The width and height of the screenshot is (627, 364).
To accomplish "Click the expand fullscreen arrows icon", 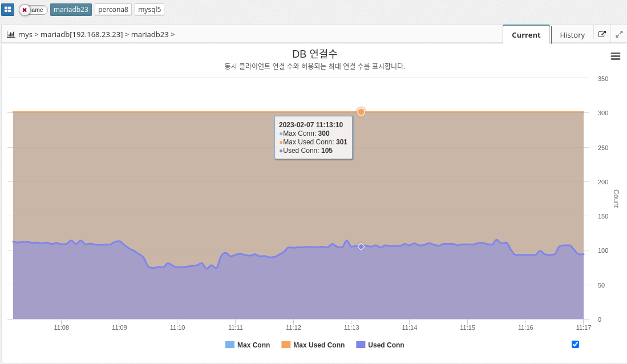I will tap(619, 34).
